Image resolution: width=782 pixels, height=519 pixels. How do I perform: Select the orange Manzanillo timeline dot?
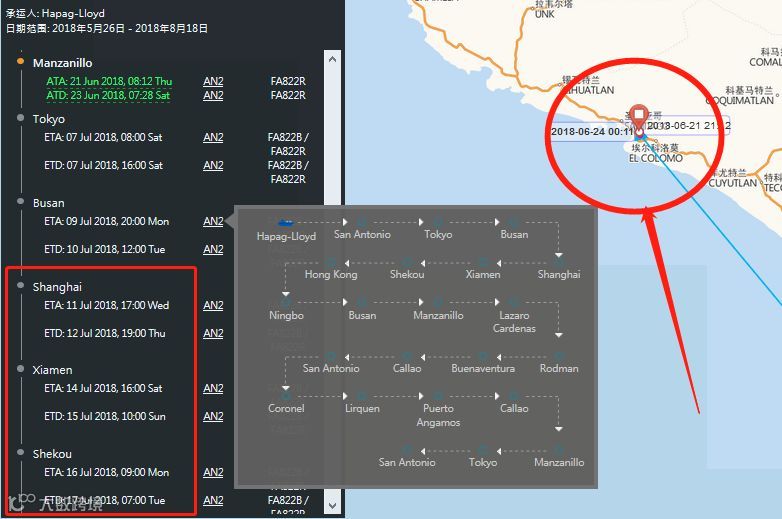(x=20, y=61)
